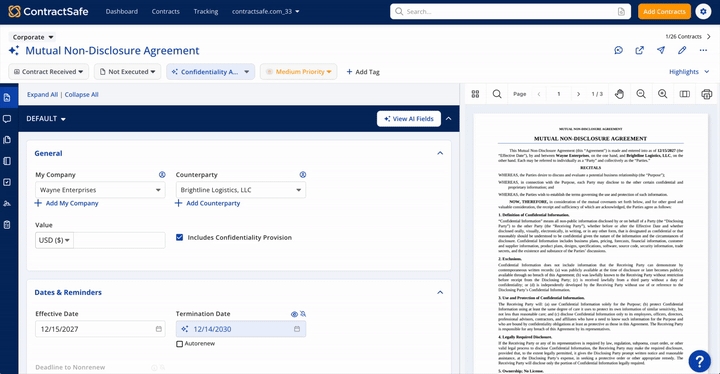Open Contract Received status dropdown
Viewport: 720px width, 374px height.
49,72
